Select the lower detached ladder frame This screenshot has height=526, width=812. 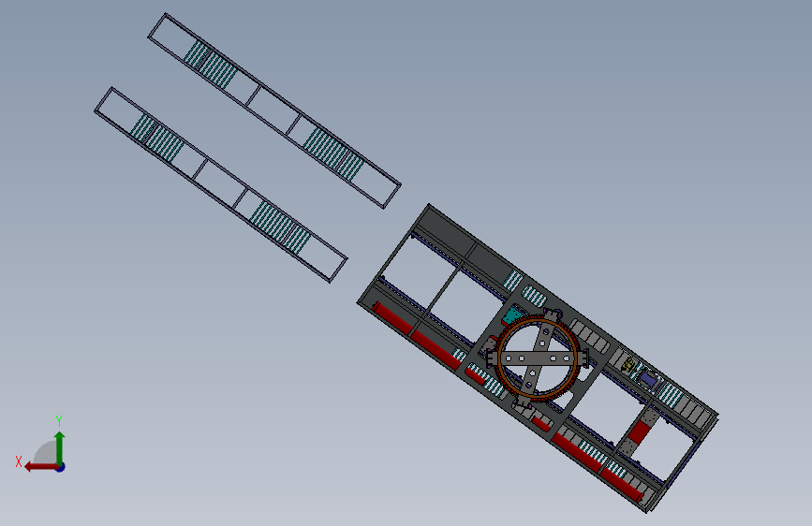tap(221, 184)
